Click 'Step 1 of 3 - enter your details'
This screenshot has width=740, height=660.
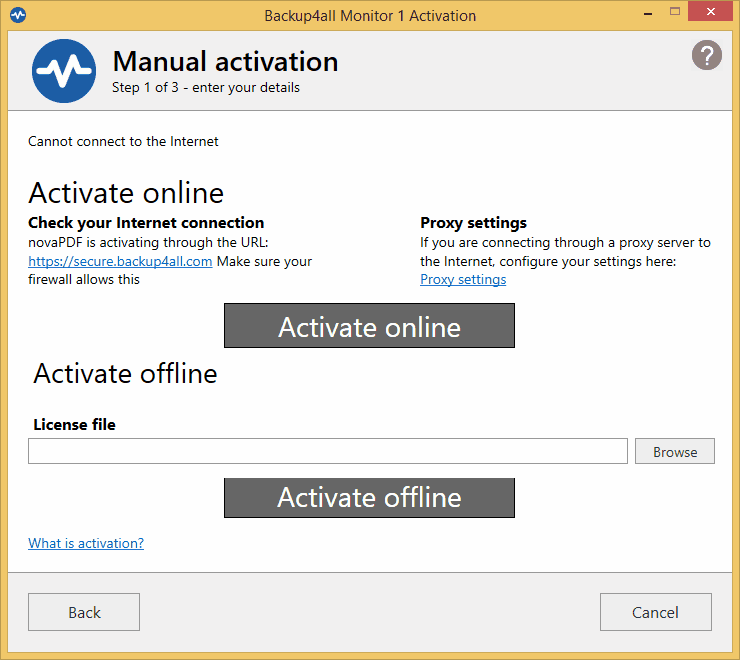(x=206, y=87)
